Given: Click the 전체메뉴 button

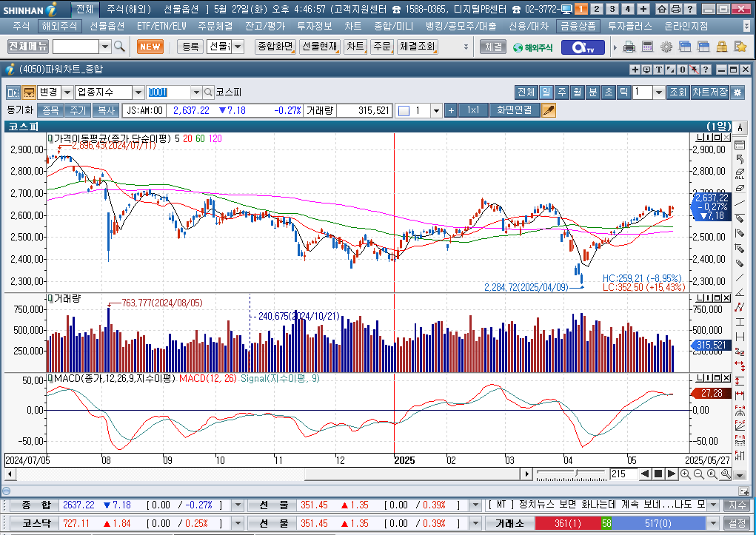Looking at the screenshot, I should pos(28,47).
